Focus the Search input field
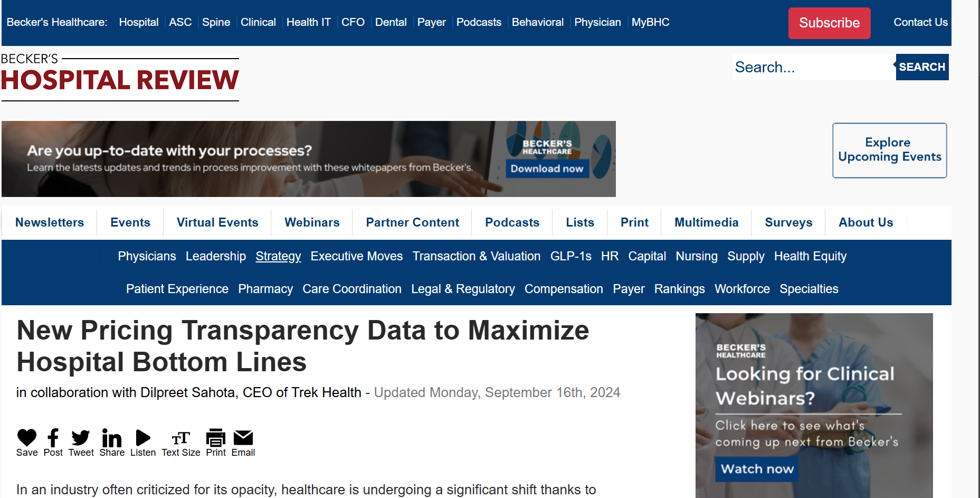Screen dimensions: 980x498 [814, 67]
